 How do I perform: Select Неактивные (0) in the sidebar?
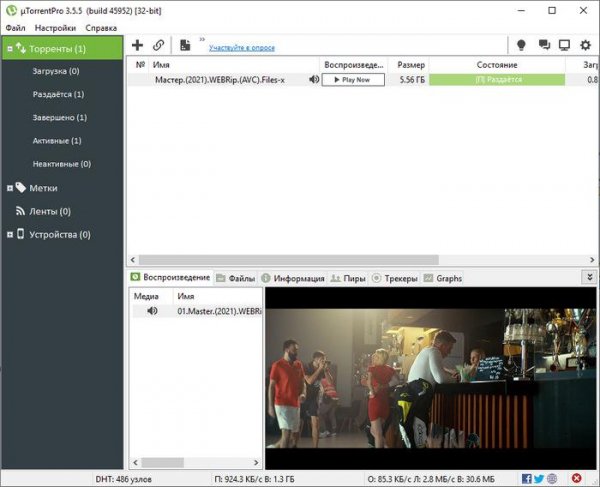click(x=62, y=164)
